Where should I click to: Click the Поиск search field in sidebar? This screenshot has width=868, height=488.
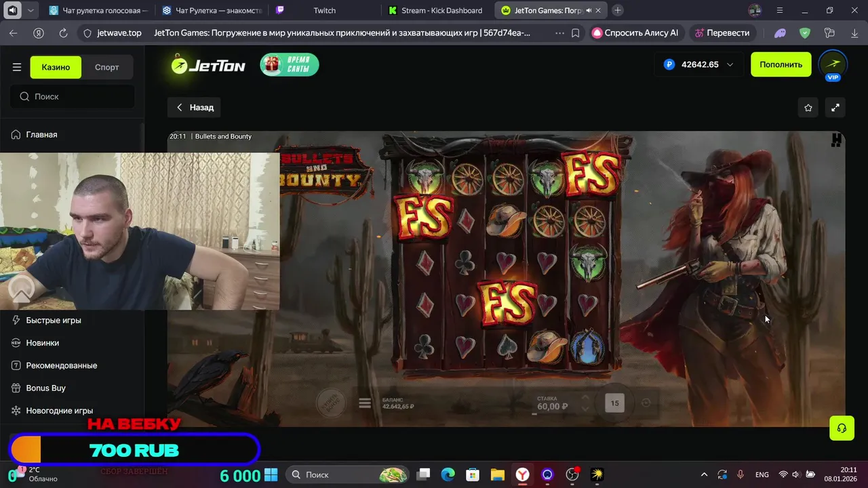pos(72,96)
